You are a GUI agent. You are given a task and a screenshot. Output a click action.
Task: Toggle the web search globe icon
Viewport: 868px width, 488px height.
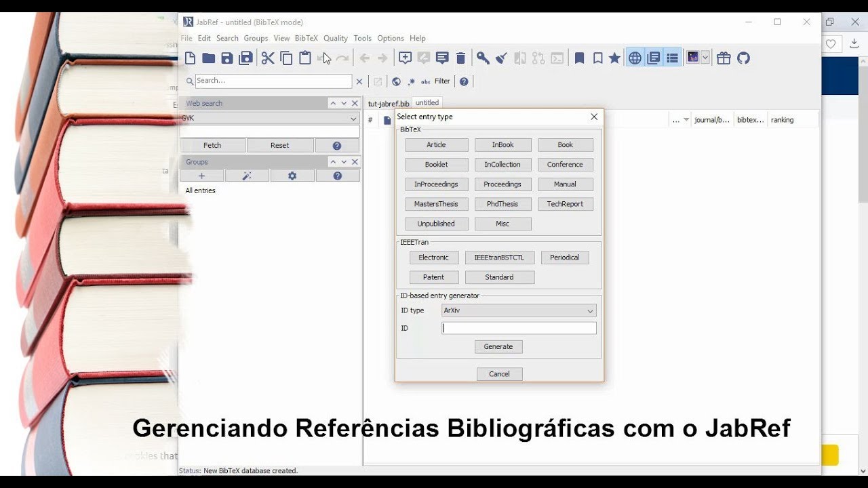coord(635,58)
